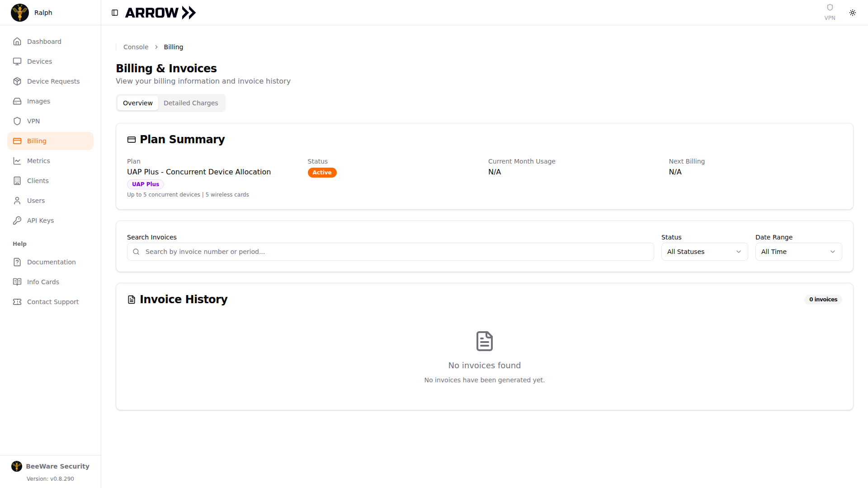Click the Documentation help-file icon

(x=17, y=262)
